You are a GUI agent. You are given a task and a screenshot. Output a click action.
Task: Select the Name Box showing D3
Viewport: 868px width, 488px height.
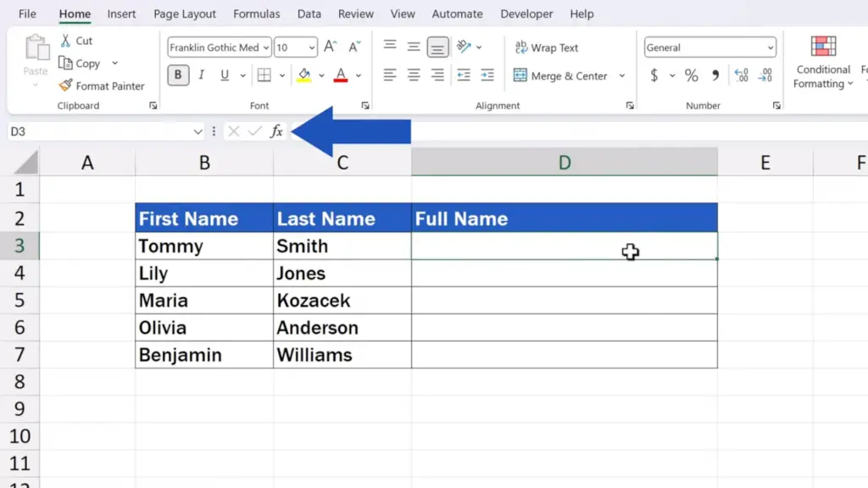(x=105, y=131)
